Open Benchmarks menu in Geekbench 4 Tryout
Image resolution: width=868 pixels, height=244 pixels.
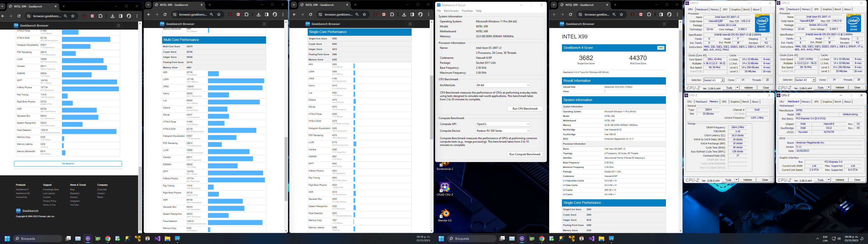click(451, 11)
